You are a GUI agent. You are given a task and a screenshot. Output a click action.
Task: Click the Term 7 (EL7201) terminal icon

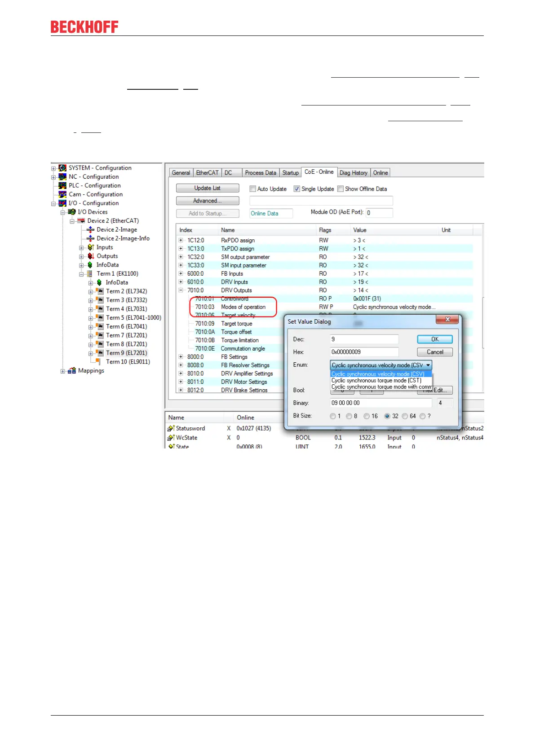click(100, 335)
